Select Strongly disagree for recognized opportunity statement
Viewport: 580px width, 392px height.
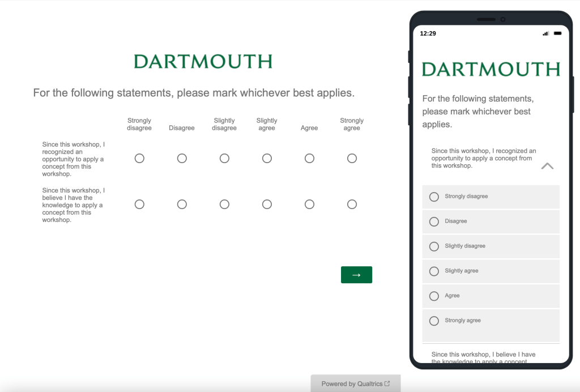[139, 159]
